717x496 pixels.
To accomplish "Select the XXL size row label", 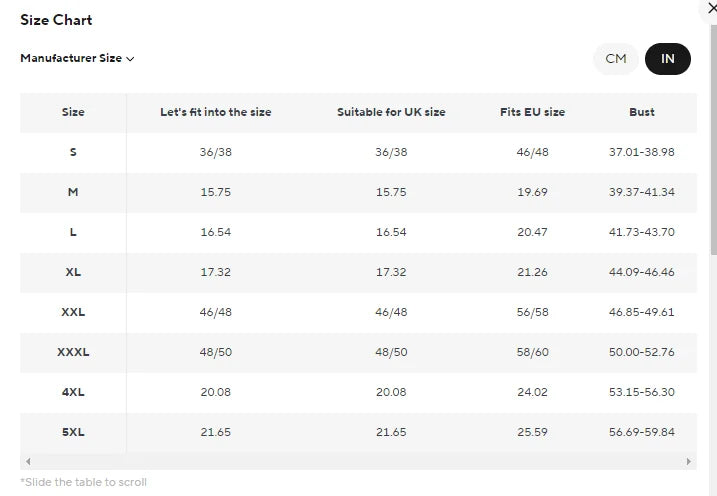I will [x=73, y=312].
